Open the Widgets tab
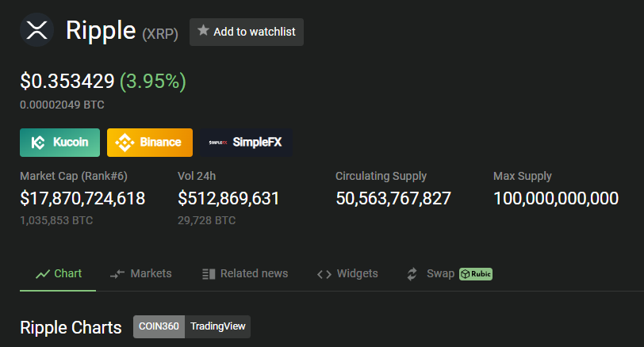The image size is (644, 347). pos(347,273)
